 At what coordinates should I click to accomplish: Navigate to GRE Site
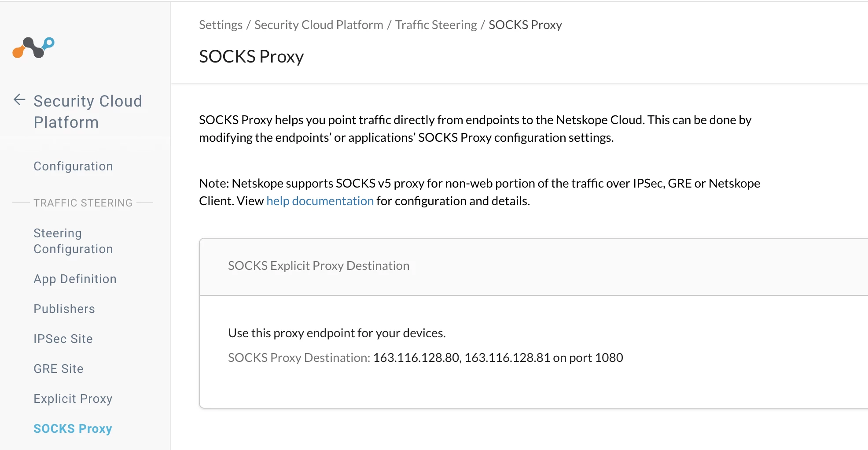click(x=59, y=369)
